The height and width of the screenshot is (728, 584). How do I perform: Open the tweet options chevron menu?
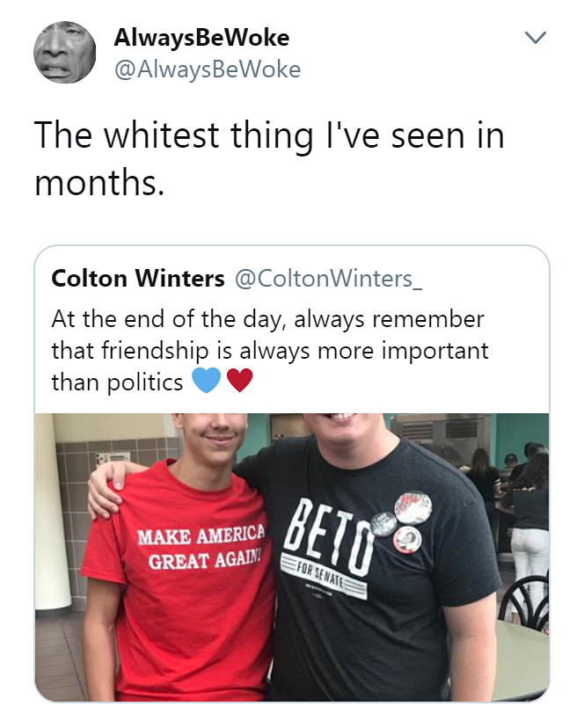[x=535, y=37]
